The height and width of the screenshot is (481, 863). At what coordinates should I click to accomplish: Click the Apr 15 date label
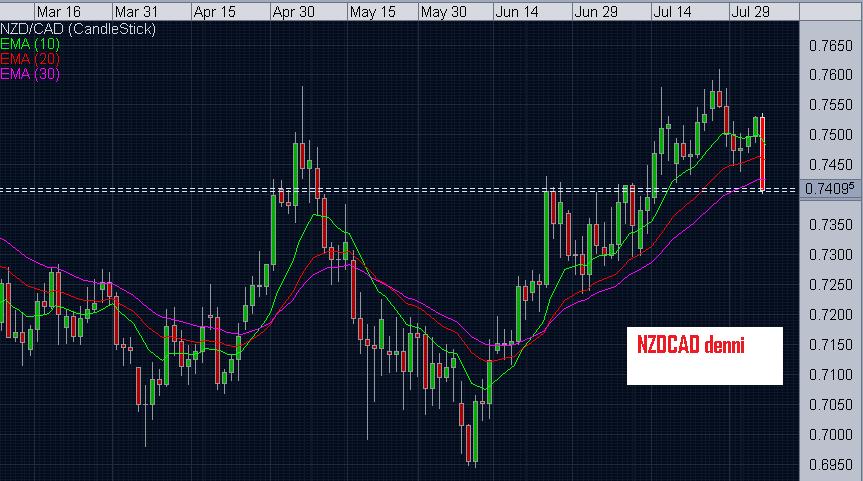pos(215,12)
